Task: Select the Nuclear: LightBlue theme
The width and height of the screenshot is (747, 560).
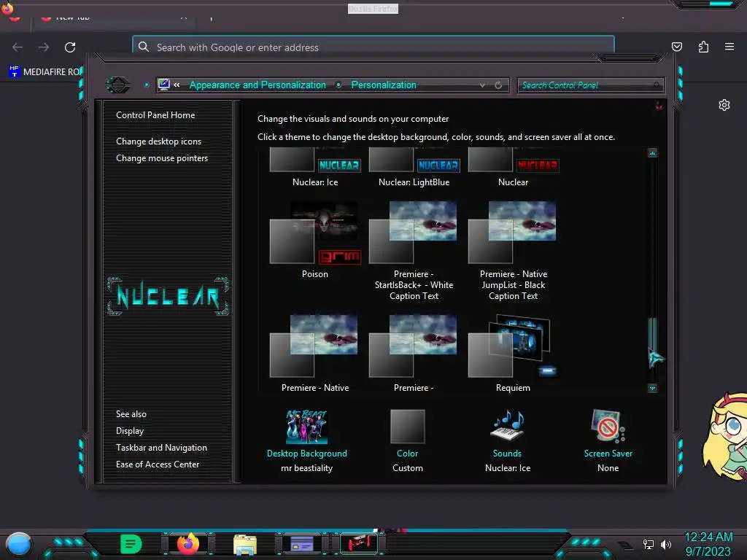Action: [x=414, y=167]
